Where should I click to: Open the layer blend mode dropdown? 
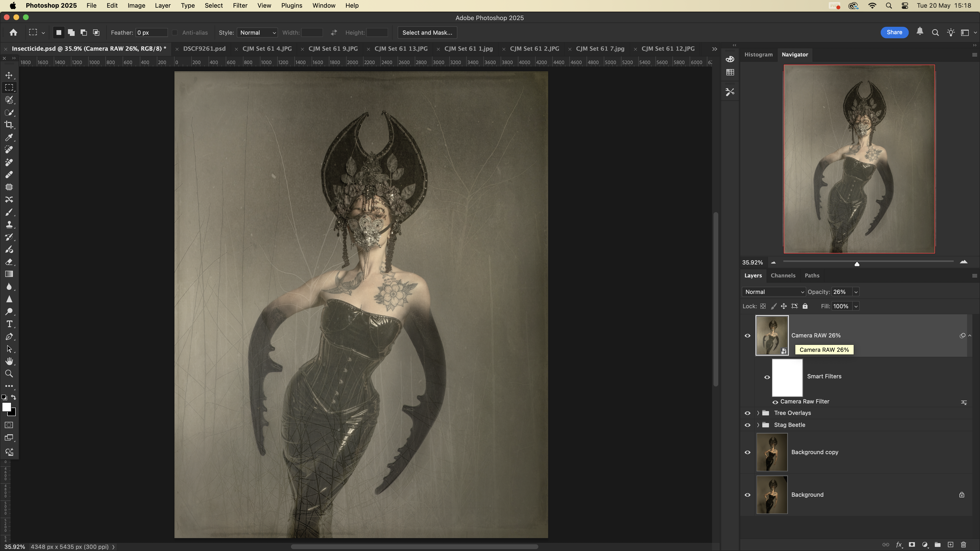tap(774, 292)
